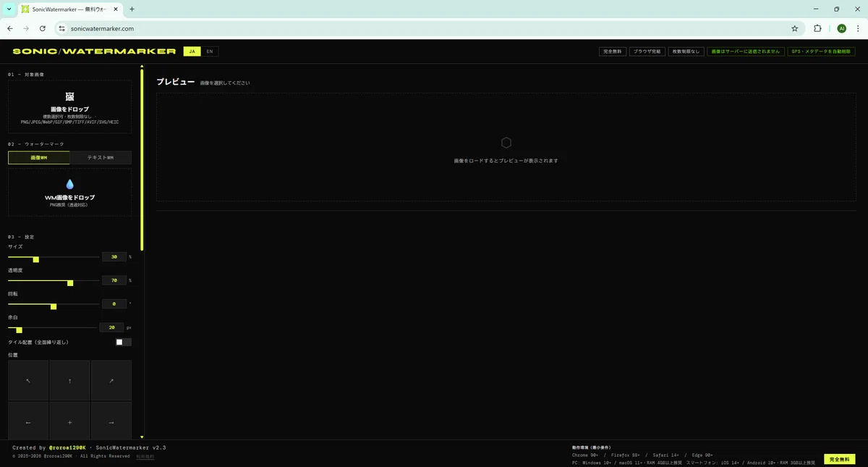Click the address bar URL
The height and width of the screenshot is (467, 868).
click(x=102, y=28)
